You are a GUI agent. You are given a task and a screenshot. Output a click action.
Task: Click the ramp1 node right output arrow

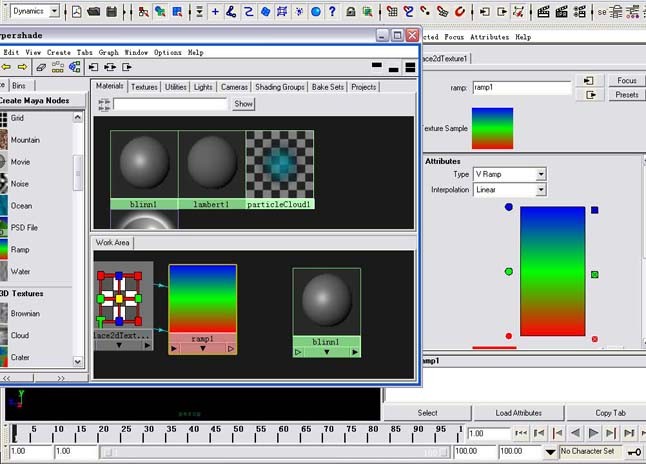click(x=231, y=349)
